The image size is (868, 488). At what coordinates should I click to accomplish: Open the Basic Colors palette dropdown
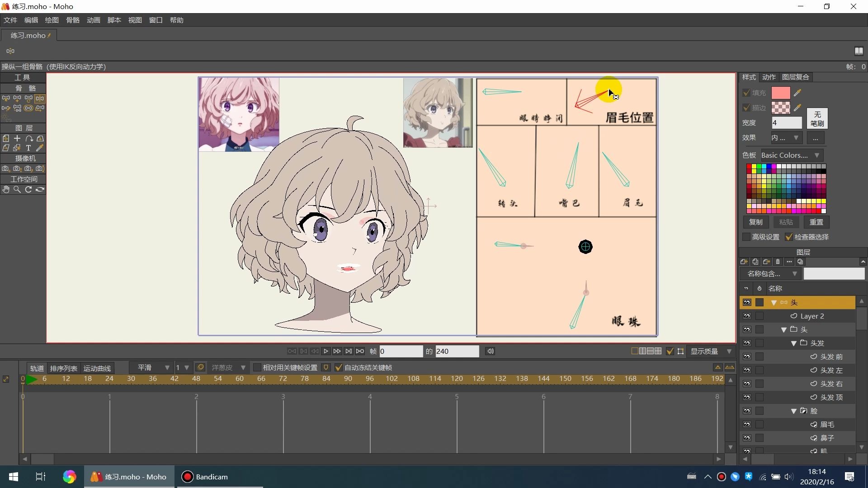792,155
